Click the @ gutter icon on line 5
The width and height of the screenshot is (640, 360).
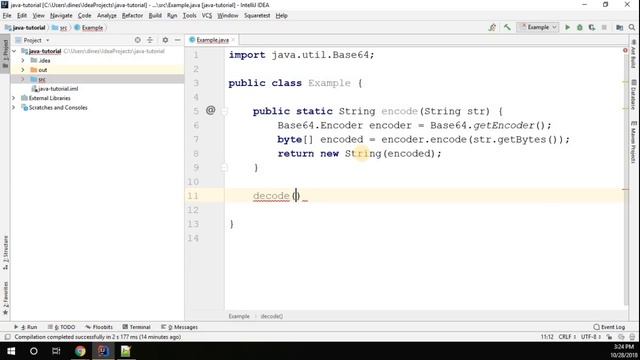(x=210, y=110)
